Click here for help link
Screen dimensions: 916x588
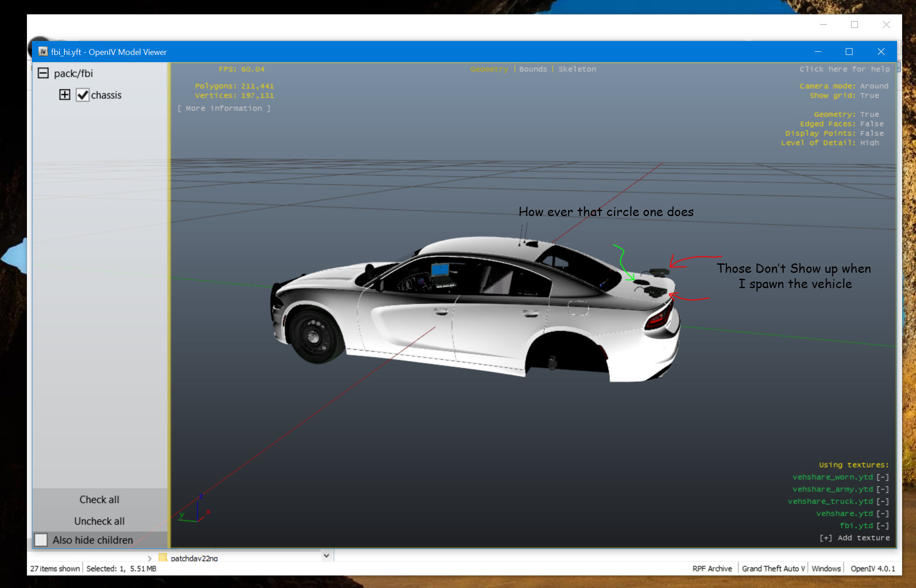[x=844, y=69]
